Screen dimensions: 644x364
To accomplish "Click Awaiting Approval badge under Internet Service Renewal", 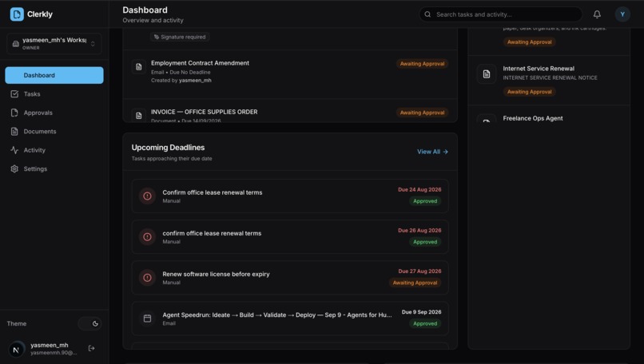I will [x=529, y=92].
